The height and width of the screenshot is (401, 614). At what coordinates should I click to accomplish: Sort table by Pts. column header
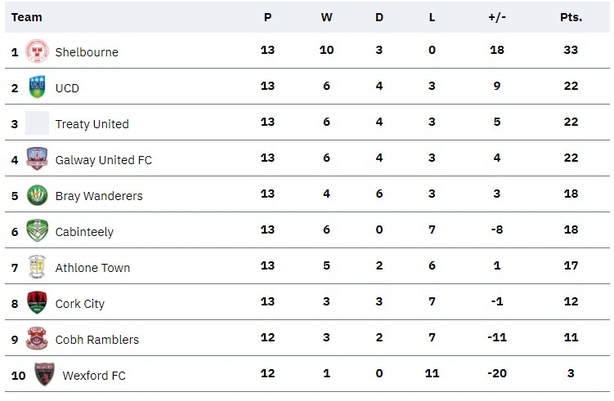coord(571,17)
